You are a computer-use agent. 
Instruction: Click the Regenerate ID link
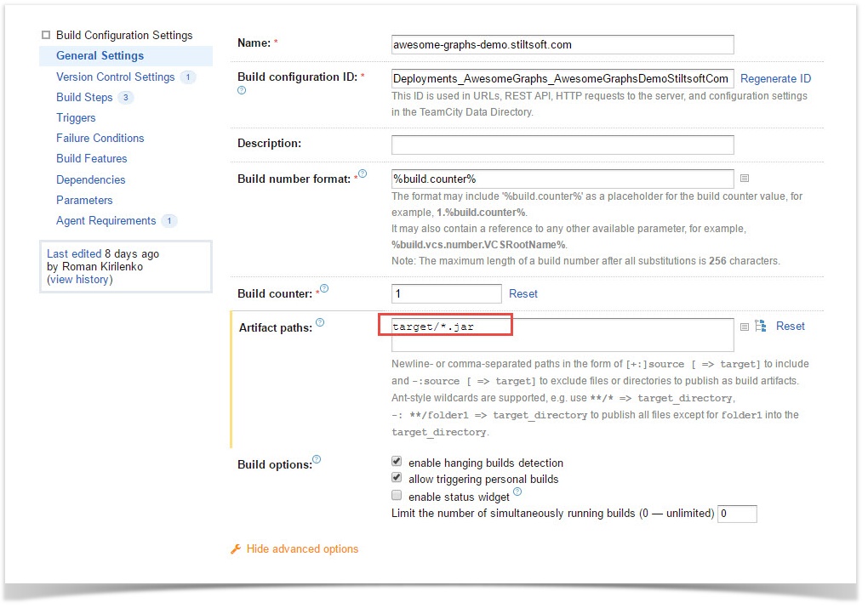775,78
